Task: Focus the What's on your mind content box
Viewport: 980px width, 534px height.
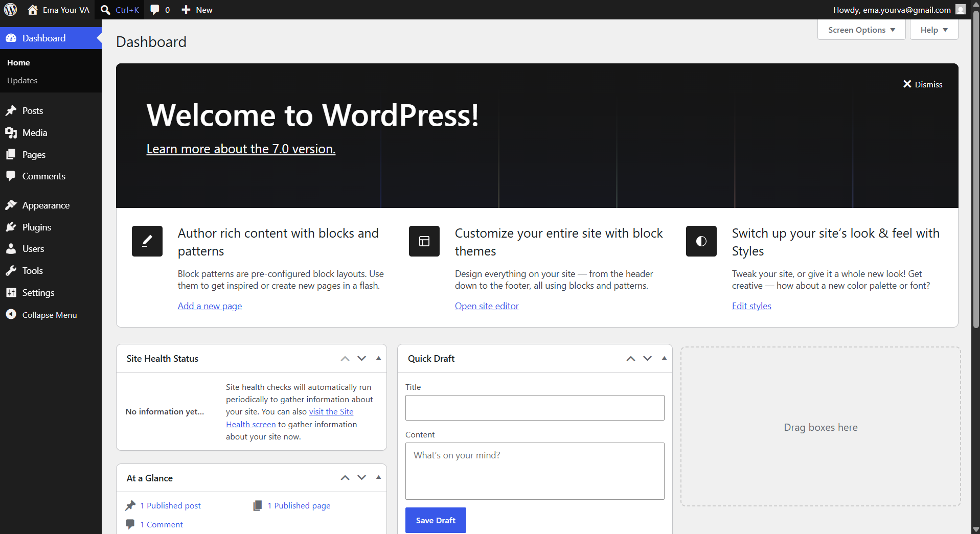Action: pos(535,471)
